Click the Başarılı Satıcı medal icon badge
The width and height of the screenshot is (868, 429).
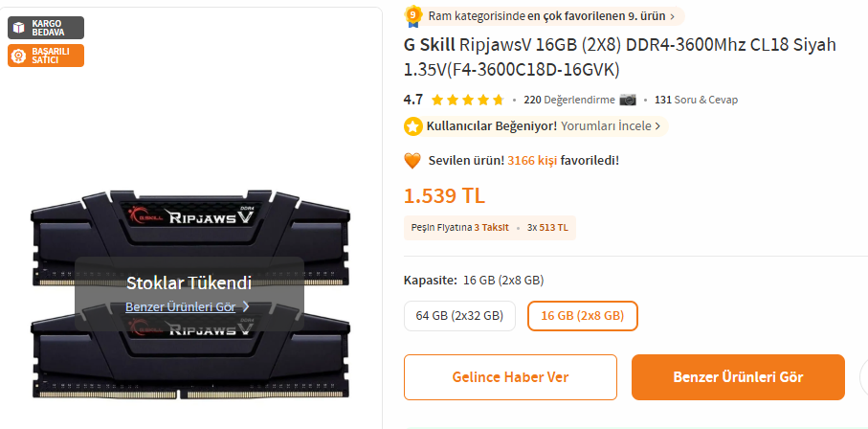pos(46,56)
